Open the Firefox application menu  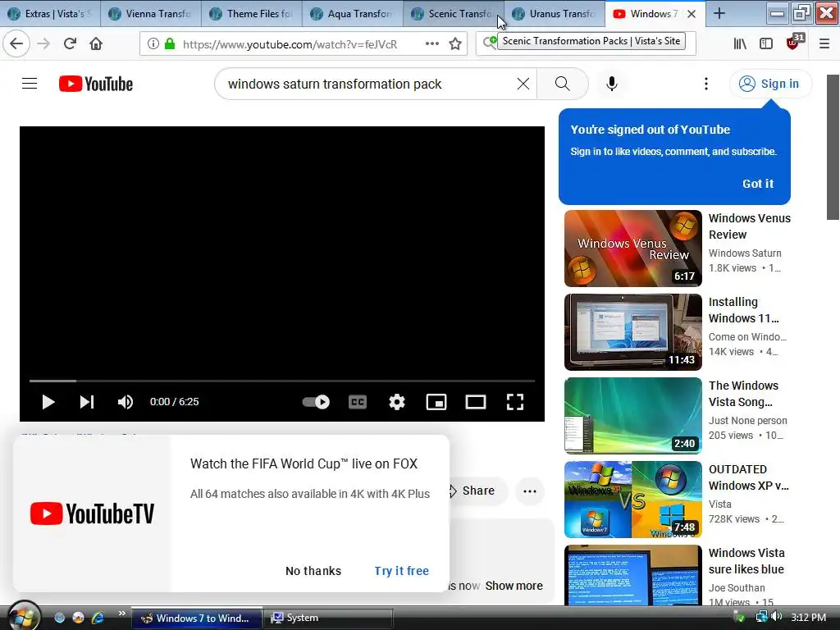824,43
